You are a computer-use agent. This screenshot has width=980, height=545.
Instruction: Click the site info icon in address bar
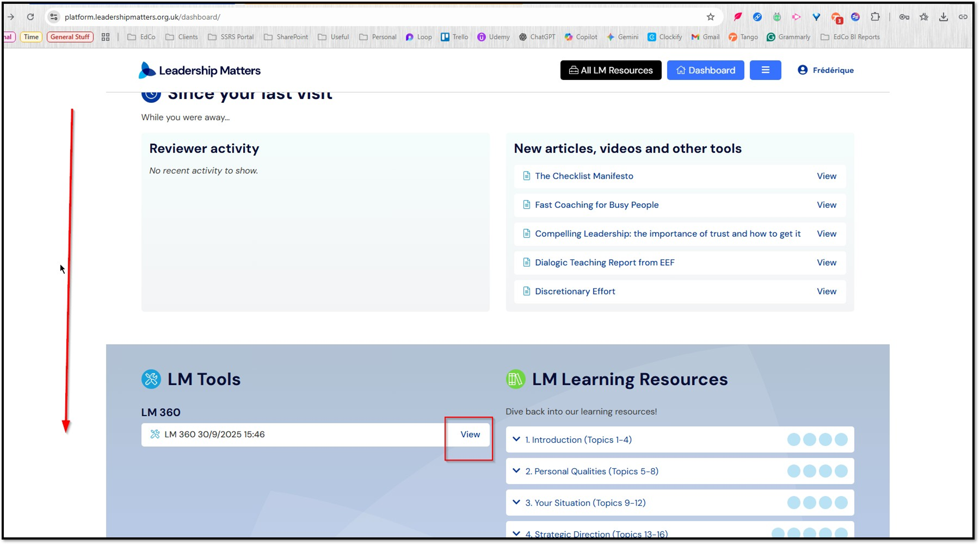click(x=54, y=17)
